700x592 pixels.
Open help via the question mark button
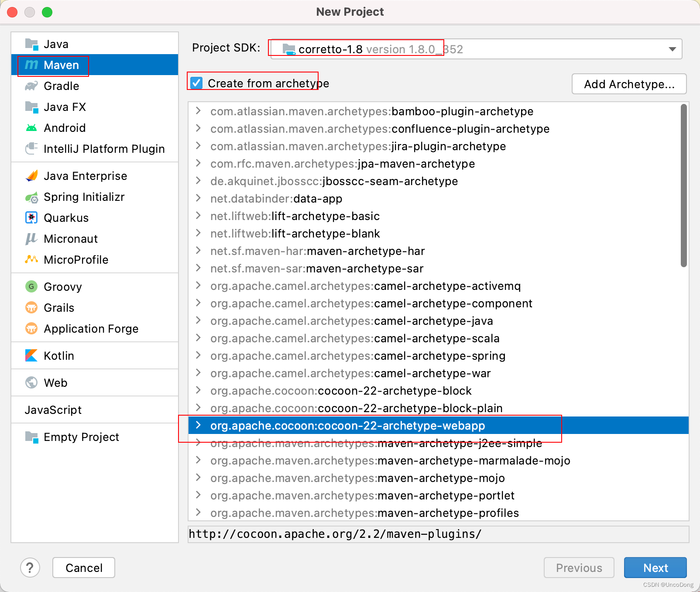point(30,568)
